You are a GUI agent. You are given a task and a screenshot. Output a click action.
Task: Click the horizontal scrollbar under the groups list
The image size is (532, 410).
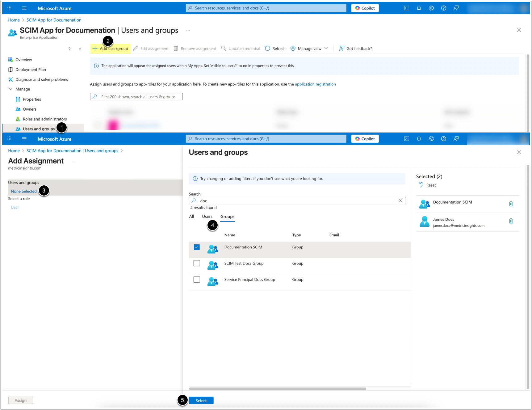point(277,389)
